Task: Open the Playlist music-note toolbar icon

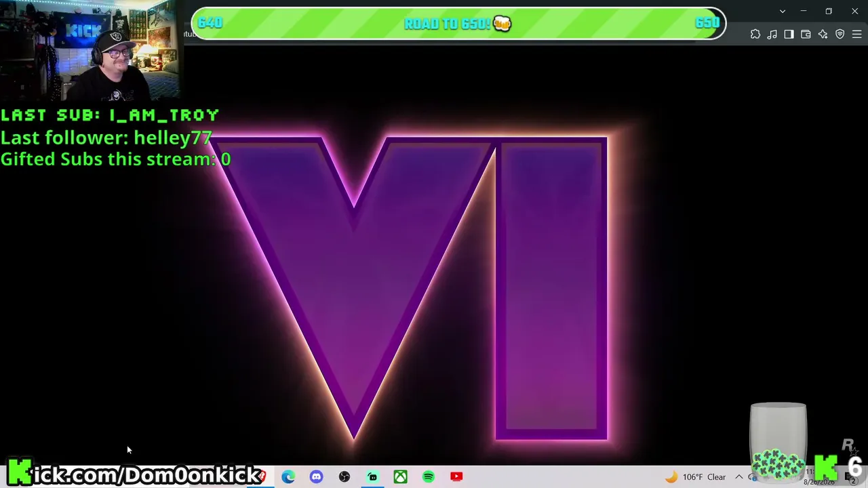Action: coord(772,35)
